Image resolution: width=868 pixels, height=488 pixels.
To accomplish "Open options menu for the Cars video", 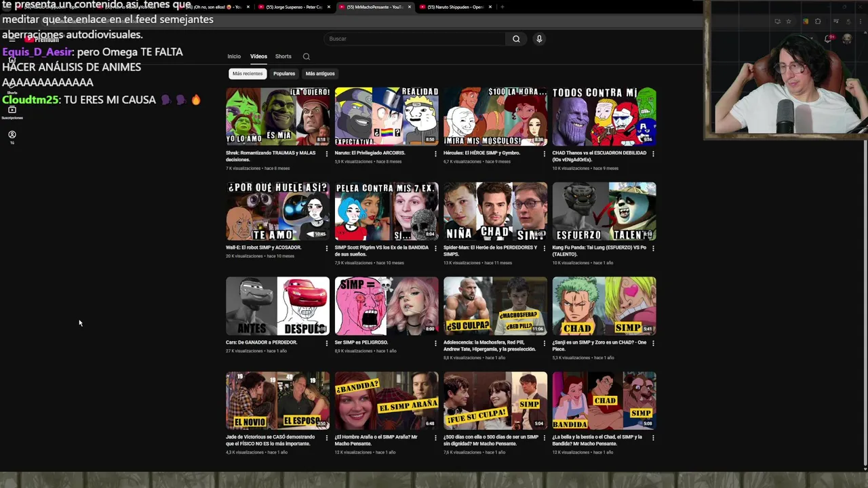I will click(327, 343).
